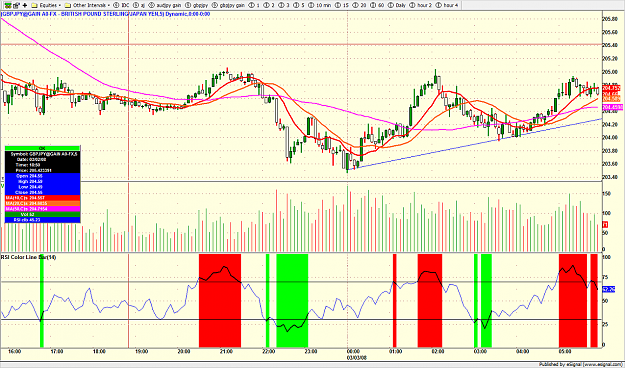Switch to the 60 minute interval
This screenshot has height=368, width=625.
[377, 5]
